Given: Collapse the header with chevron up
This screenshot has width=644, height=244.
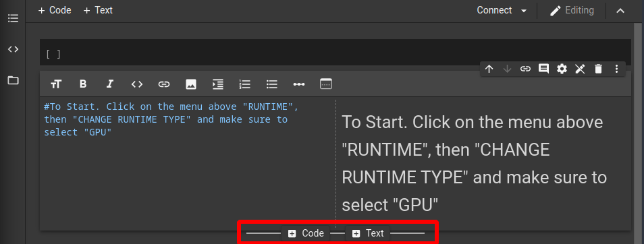Looking at the screenshot, I should (x=620, y=11).
